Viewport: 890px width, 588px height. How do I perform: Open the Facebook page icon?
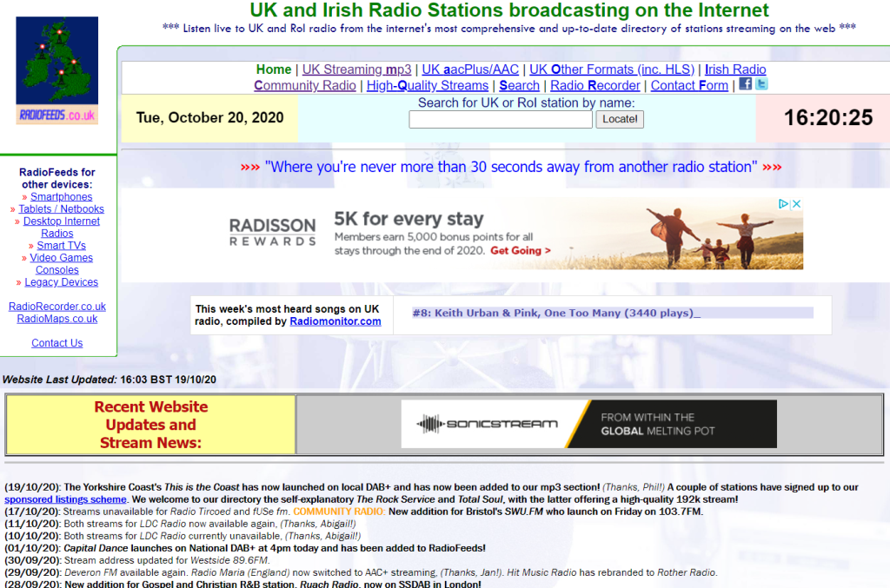coord(745,84)
